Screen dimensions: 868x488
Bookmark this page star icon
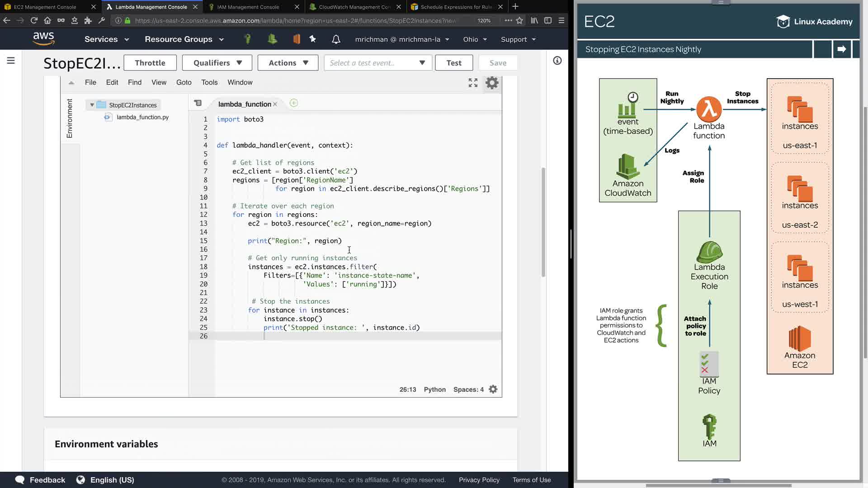(519, 20)
